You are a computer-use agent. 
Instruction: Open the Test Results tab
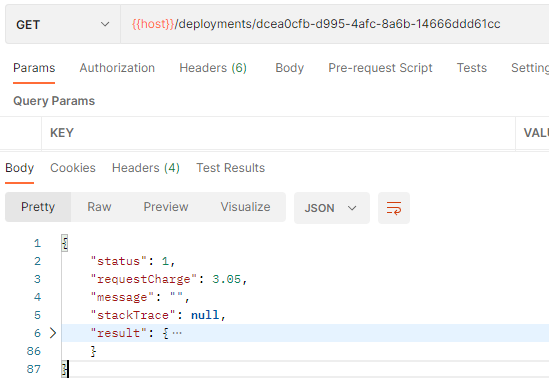click(230, 168)
